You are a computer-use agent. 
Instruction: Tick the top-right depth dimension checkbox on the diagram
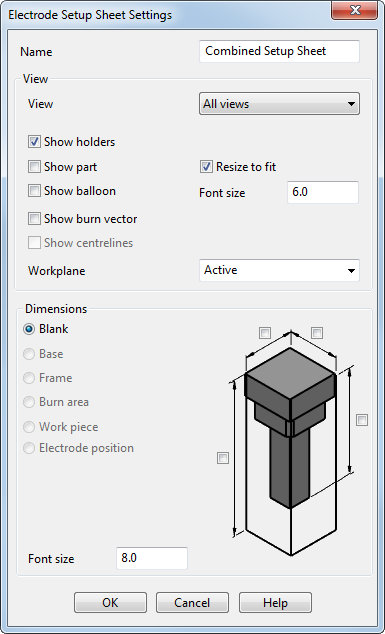point(317,333)
